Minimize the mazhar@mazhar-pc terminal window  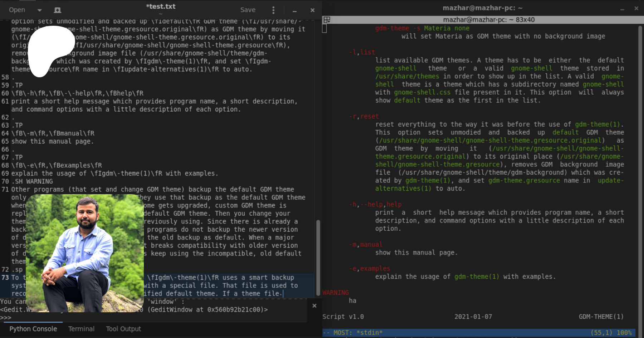click(622, 9)
